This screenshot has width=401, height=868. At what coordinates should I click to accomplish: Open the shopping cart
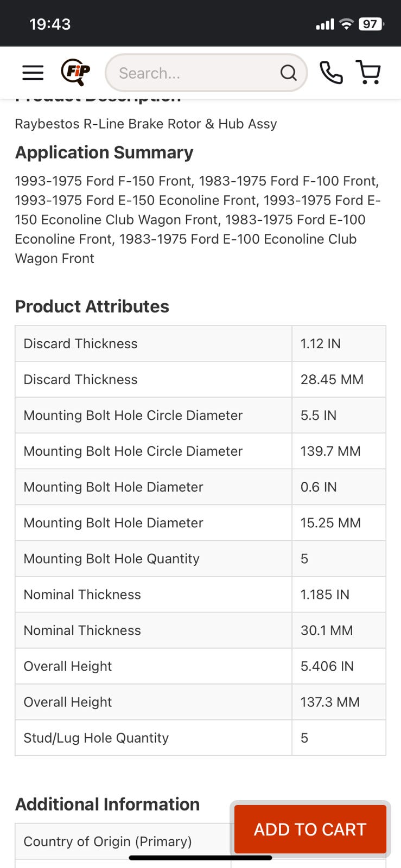click(368, 73)
